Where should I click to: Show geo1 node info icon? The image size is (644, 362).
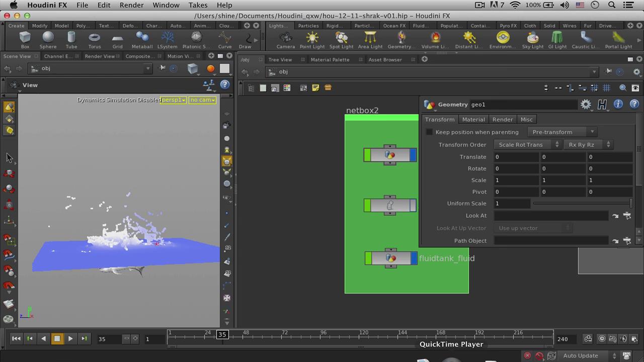[x=618, y=104]
